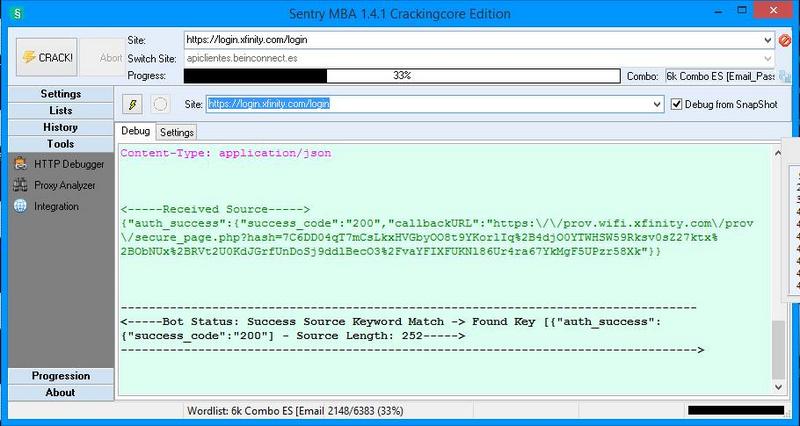Screen dimensions: 800x426
Task: Click the Combo field showing 6k Combo ES
Action: point(721,77)
